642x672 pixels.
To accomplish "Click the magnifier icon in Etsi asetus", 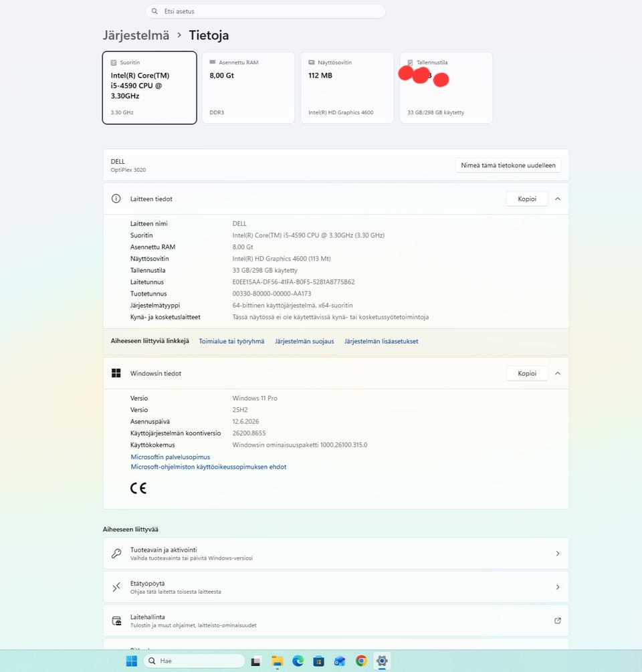I will [x=154, y=11].
